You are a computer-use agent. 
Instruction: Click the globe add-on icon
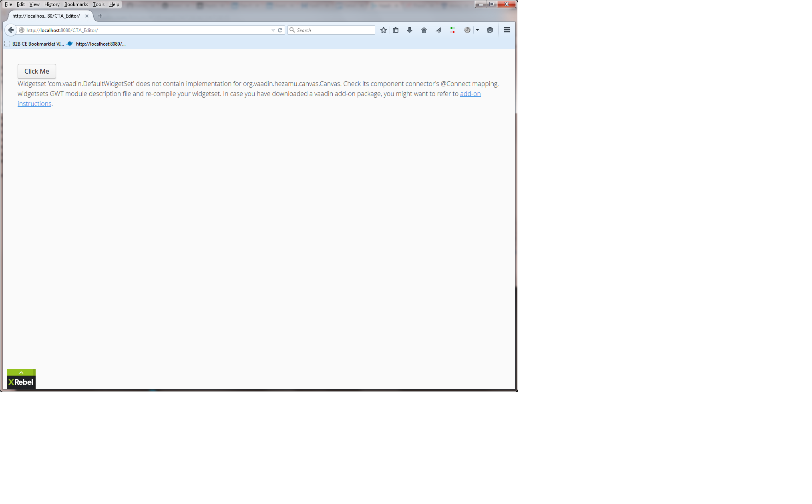467,30
